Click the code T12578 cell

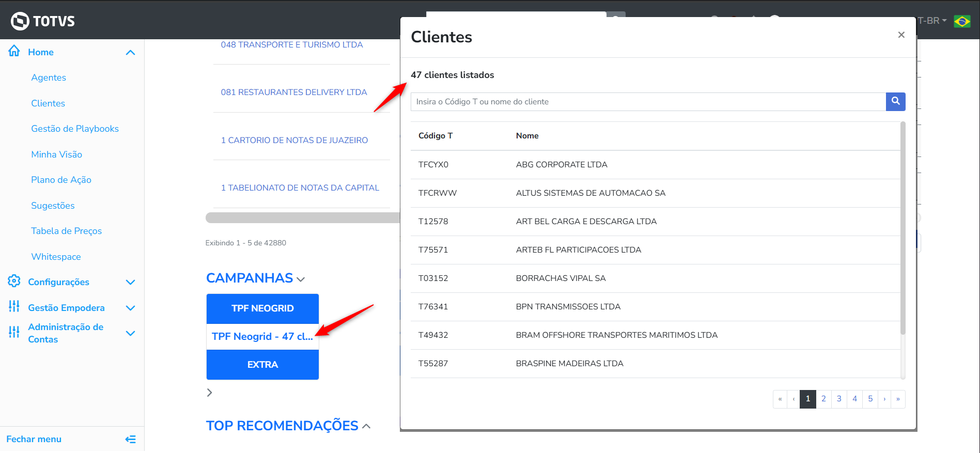[433, 222]
